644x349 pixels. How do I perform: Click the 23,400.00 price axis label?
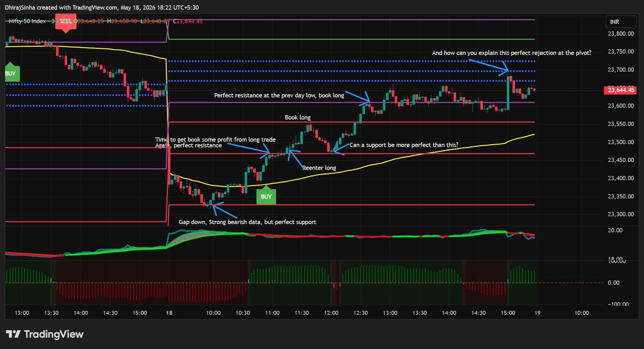pos(620,178)
